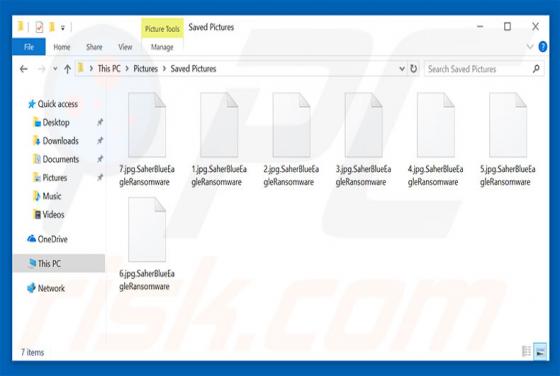560x376 pixels.
Task: Select file 3.jpg.SaherBlueEagleRansomware
Action: (363, 140)
